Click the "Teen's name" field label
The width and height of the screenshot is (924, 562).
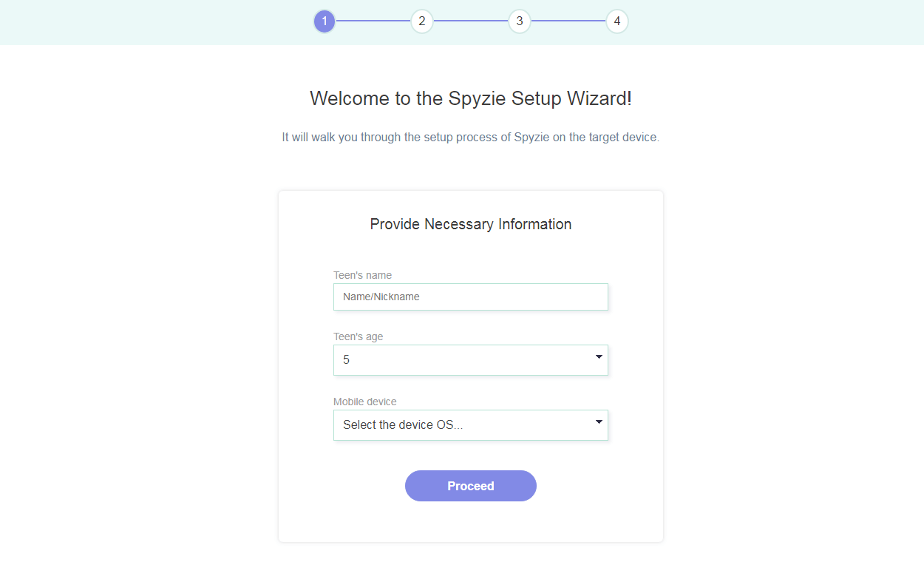click(x=362, y=275)
